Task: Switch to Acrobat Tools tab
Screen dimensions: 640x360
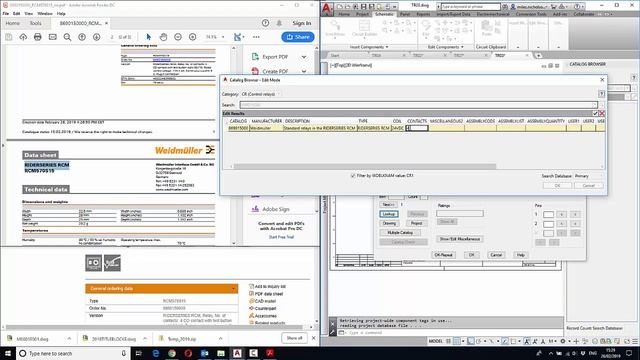Action: pos(36,23)
